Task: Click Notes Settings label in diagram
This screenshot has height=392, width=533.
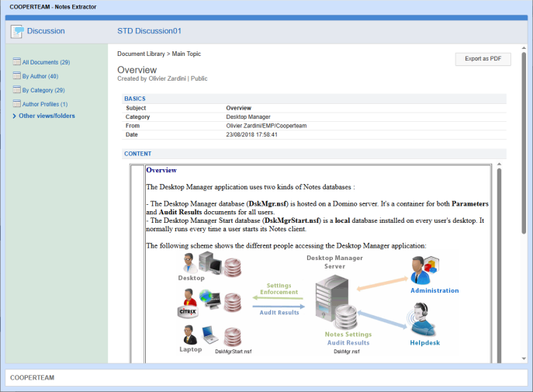Action: click(x=348, y=335)
